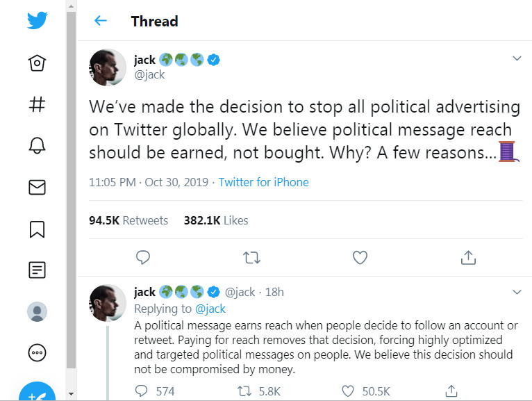532x401 pixels.
Task: Open Bookmarks in sidebar
Action: click(x=37, y=229)
